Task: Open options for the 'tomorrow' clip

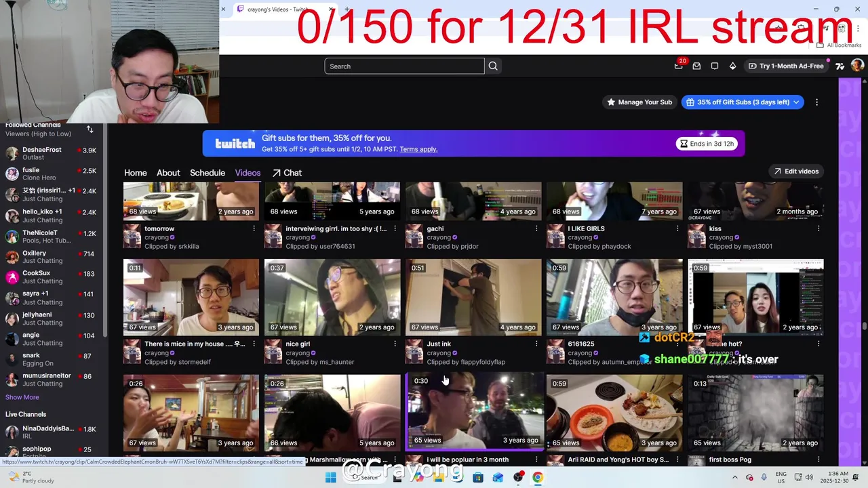Action: pos(254,229)
